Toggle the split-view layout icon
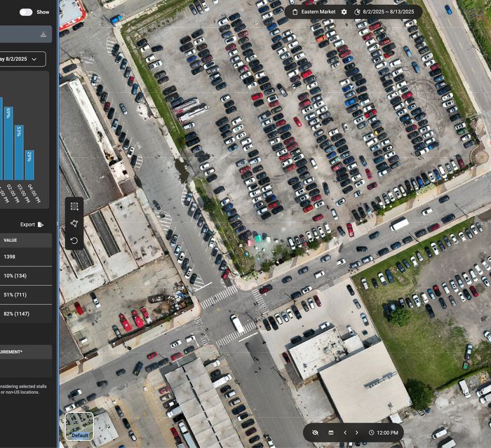491x448 pixels. [x=331, y=433]
